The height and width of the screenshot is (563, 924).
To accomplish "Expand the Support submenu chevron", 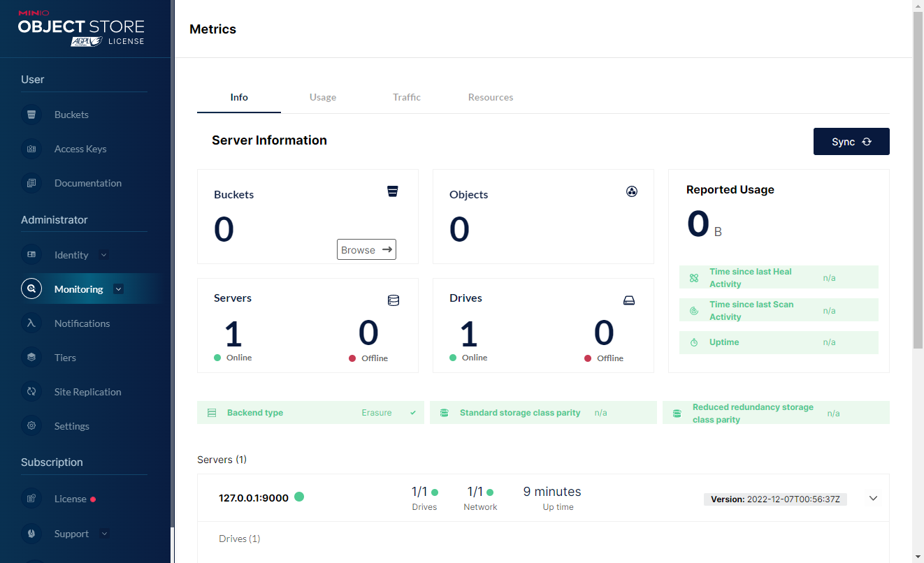I will [x=105, y=534].
